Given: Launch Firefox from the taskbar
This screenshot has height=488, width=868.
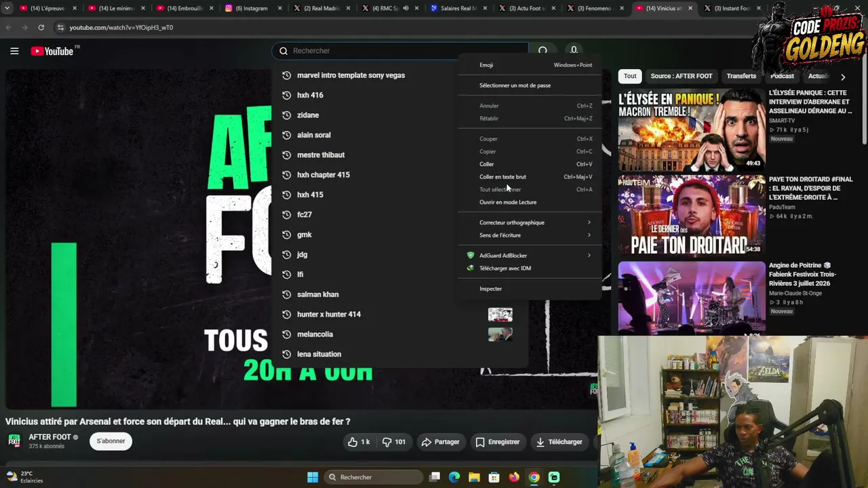Looking at the screenshot, I should [x=514, y=477].
